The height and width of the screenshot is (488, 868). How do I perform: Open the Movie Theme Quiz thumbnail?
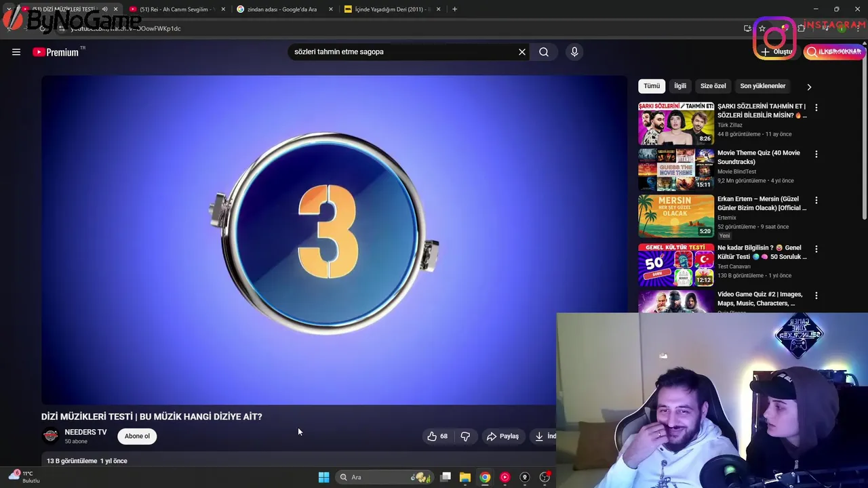[676, 169]
